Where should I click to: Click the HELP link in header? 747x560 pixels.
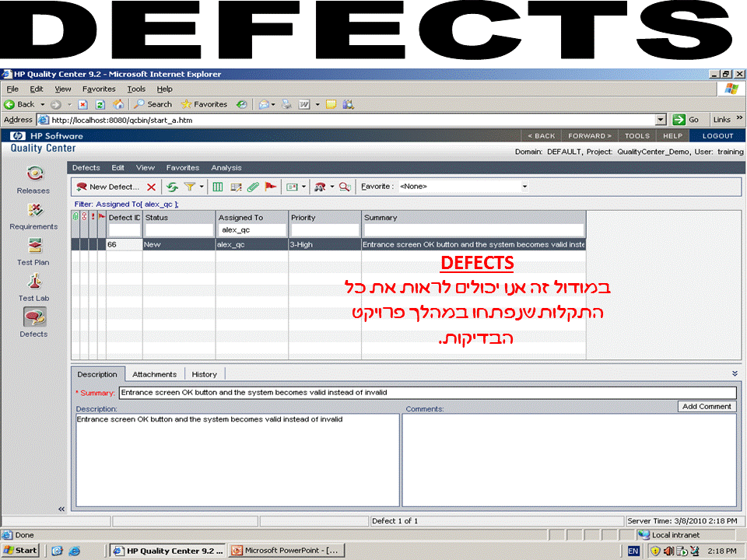(672, 135)
